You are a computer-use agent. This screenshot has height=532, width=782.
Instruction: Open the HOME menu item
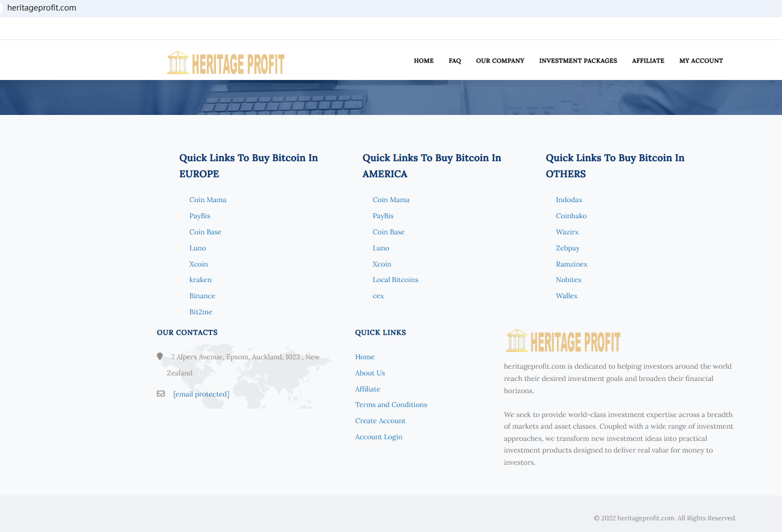pos(423,61)
